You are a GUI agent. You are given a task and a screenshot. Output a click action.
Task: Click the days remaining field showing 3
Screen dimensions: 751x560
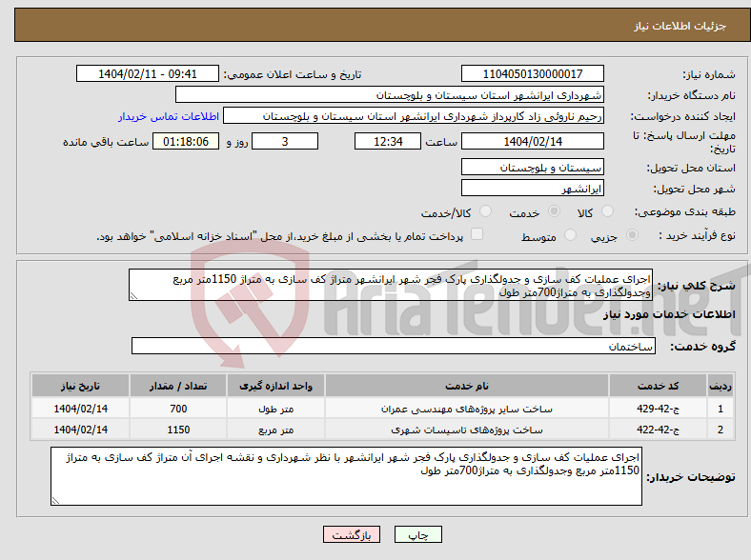tap(285, 141)
